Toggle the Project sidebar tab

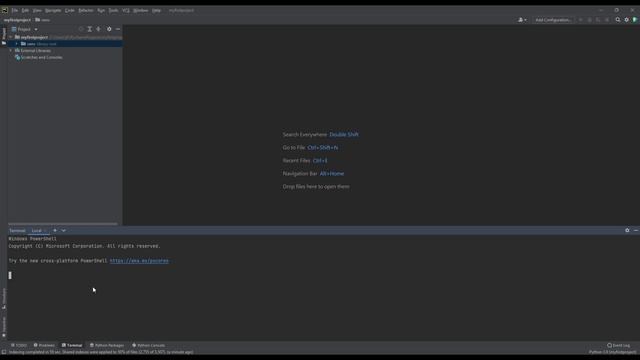[x=4, y=36]
